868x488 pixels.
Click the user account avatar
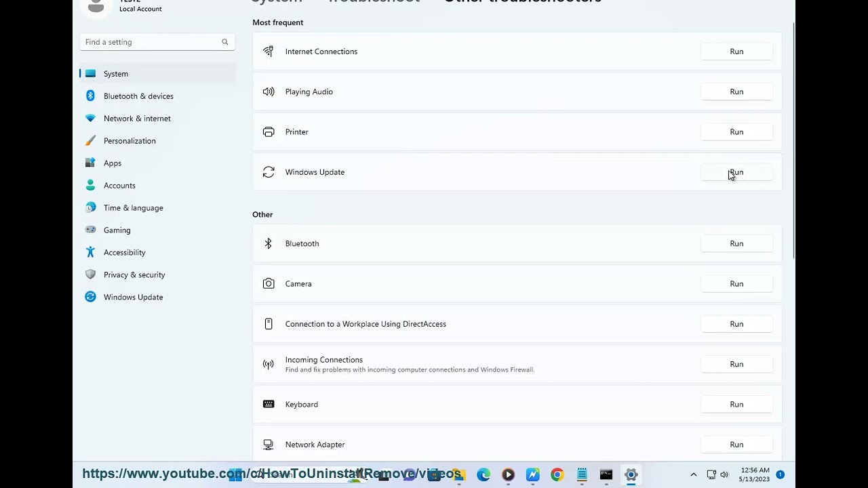[x=96, y=7]
